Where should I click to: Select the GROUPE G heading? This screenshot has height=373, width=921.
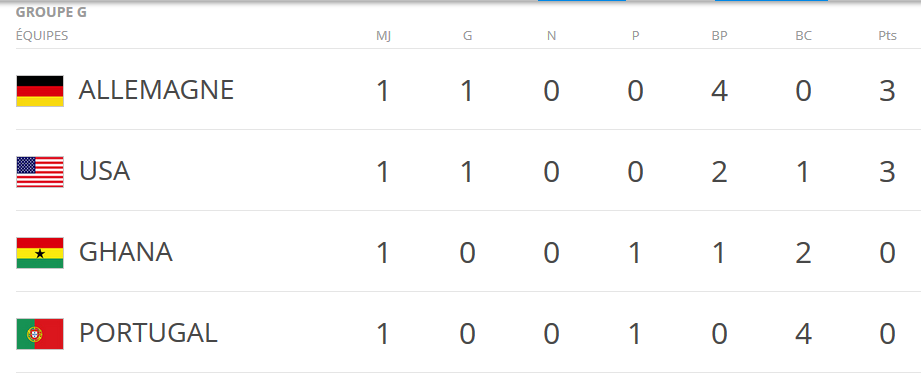(x=51, y=12)
